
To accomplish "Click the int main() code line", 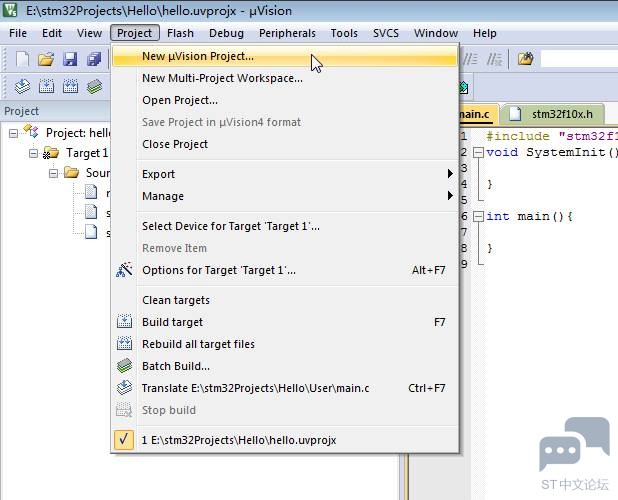I will click(x=529, y=216).
